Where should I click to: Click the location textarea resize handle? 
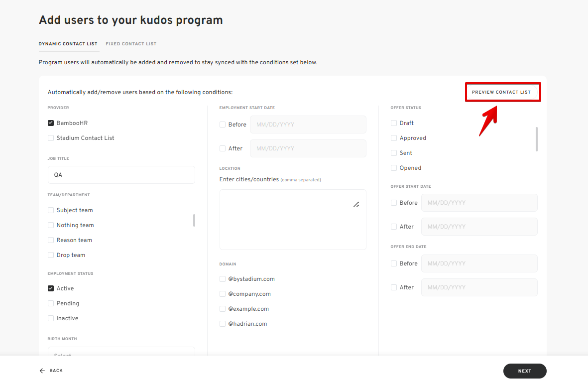point(356,204)
